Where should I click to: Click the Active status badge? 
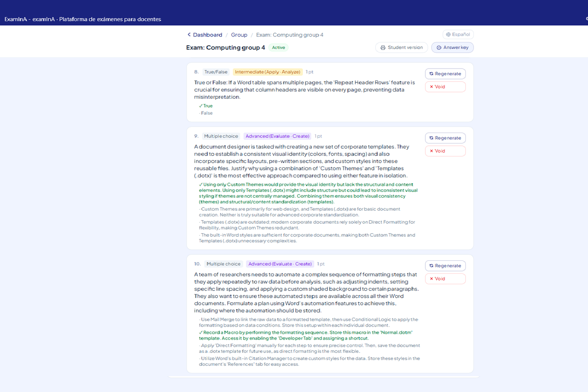pyautogui.click(x=279, y=47)
